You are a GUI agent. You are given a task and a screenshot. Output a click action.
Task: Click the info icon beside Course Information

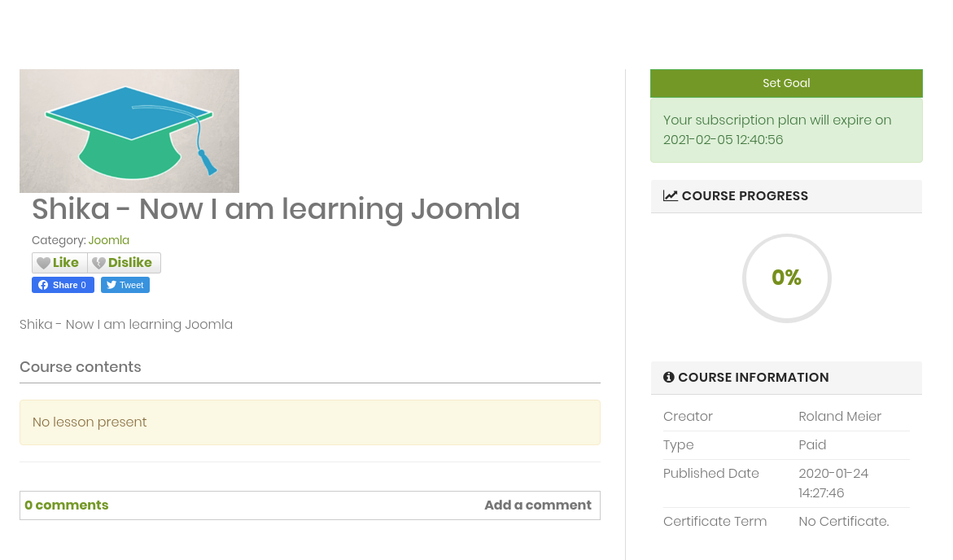[669, 378]
